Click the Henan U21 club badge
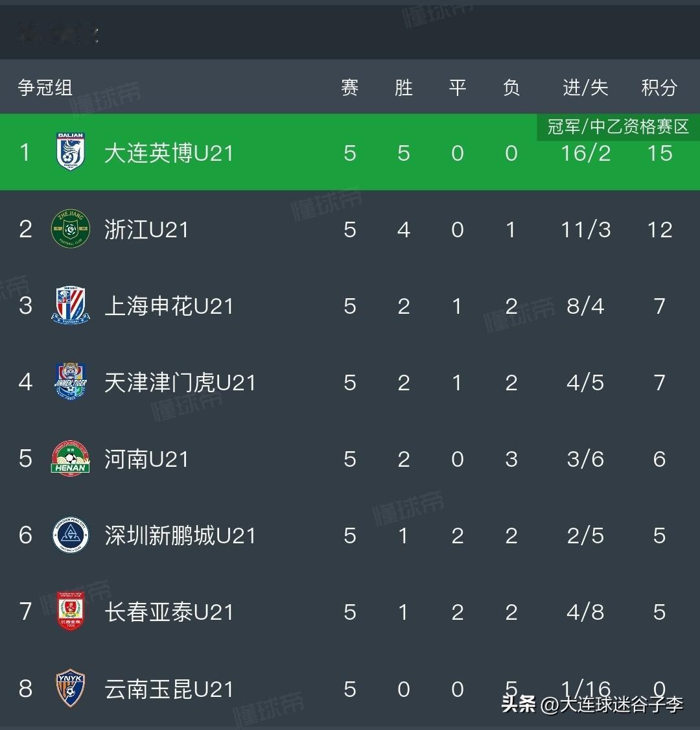The image size is (700, 730). point(70,458)
